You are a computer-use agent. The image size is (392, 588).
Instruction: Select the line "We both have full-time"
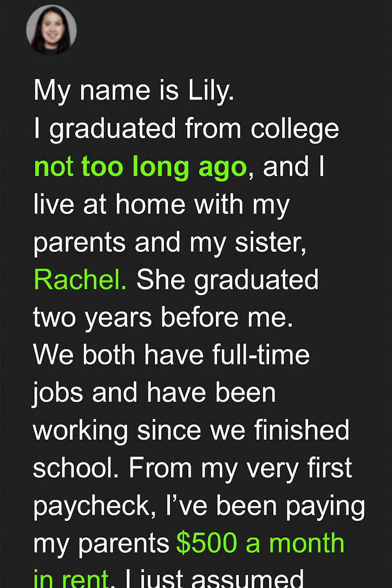(x=172, y=355)
